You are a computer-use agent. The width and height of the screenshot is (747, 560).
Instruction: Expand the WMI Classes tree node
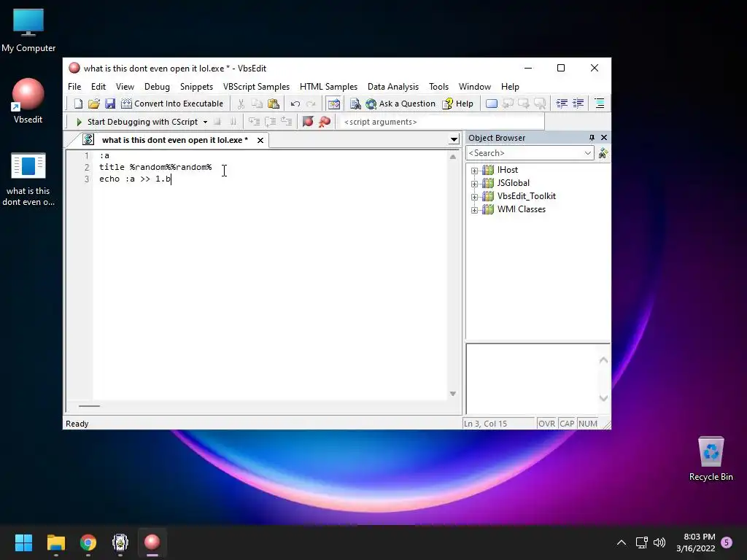point(474,210)
